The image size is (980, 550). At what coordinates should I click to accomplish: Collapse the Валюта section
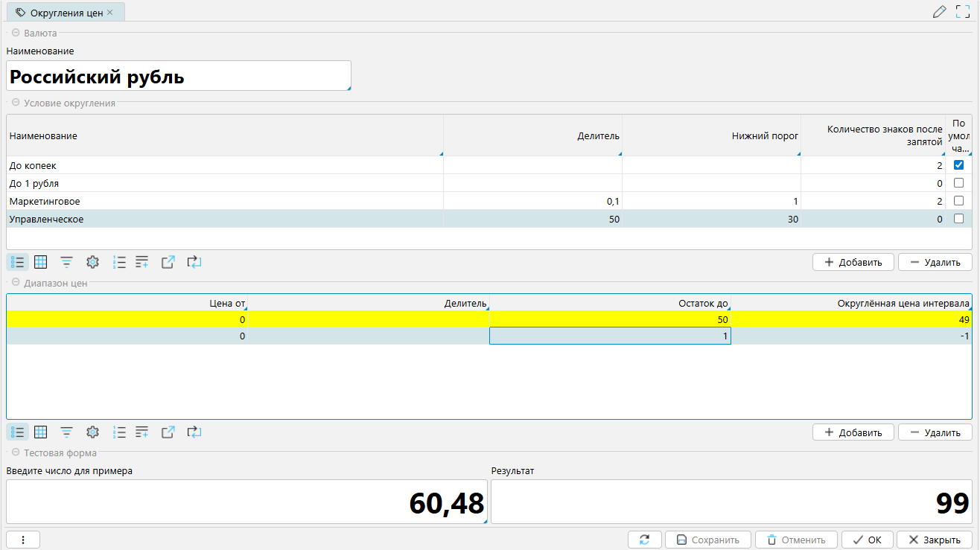pyautogui.click(x=16, y=33)
